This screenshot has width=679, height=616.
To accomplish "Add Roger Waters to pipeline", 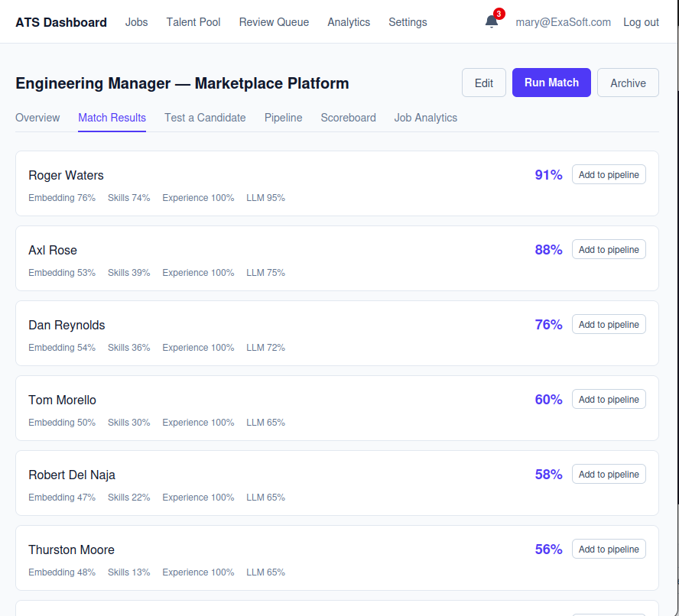I will pos(609,174).
